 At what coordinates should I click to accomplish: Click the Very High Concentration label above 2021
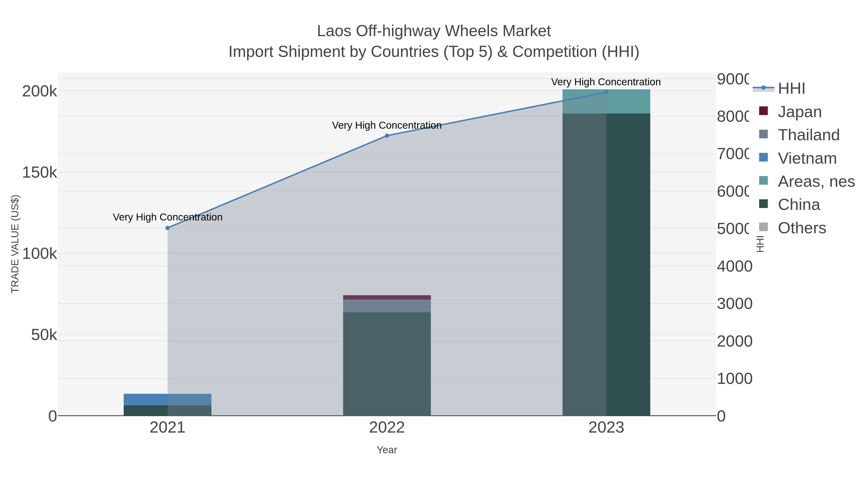168,217
